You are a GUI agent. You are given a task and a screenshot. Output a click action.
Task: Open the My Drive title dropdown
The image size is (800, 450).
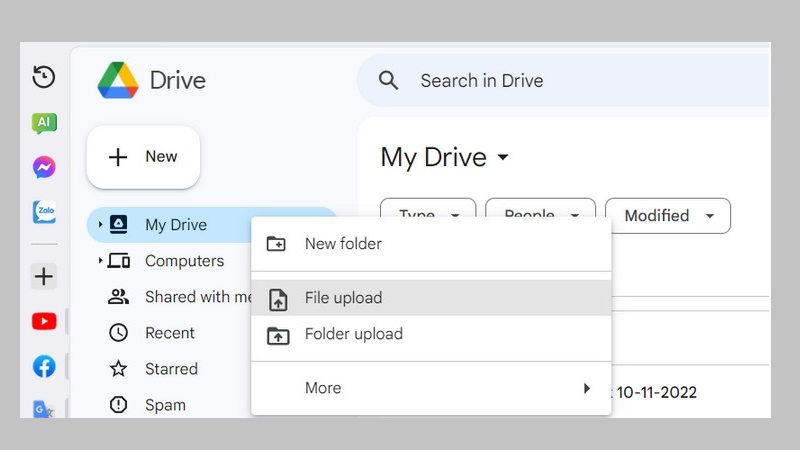coord(503,158)
